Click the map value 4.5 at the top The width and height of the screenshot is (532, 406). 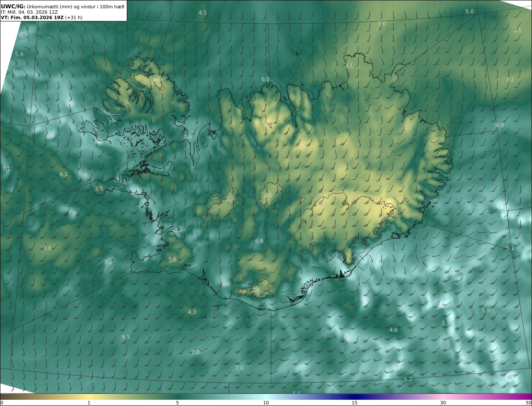coord(203,13)
